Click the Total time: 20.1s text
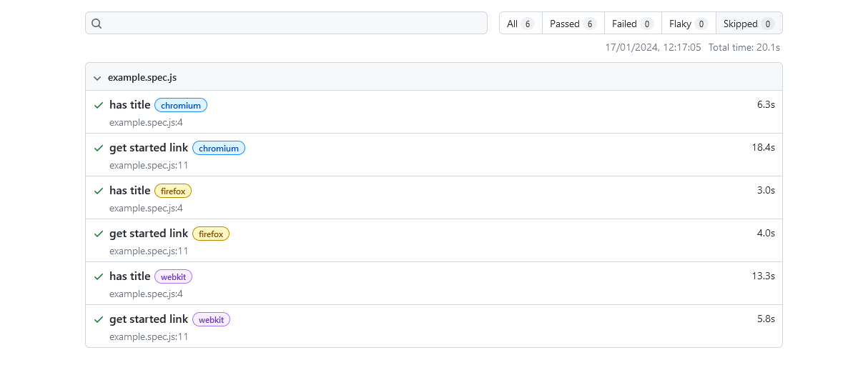The image size is (868, 390). [x=744, y=47]
